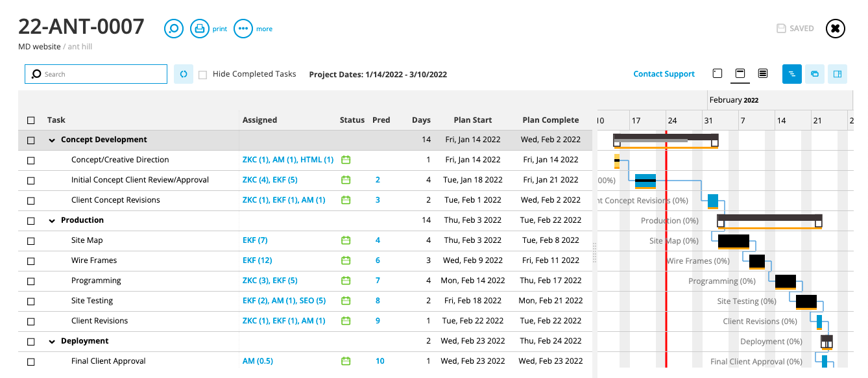
Task: Click the Gantt chart view icon
Action: click(792, 74)
